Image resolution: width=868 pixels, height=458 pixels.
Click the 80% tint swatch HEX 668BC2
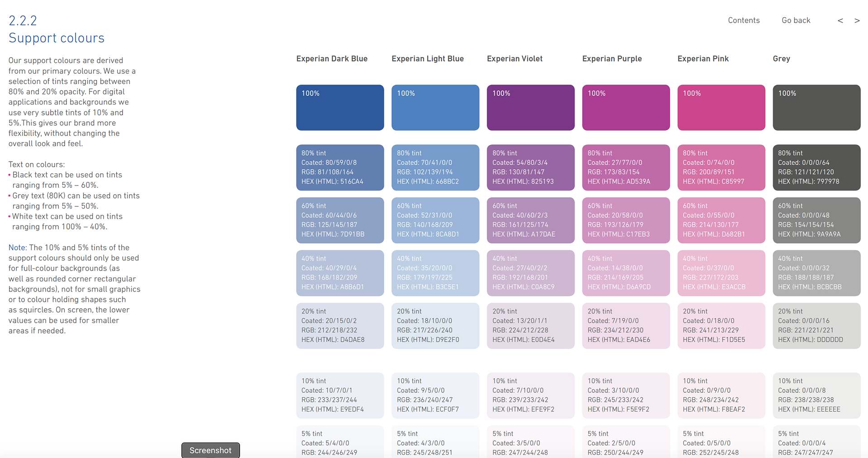[435, 167]
